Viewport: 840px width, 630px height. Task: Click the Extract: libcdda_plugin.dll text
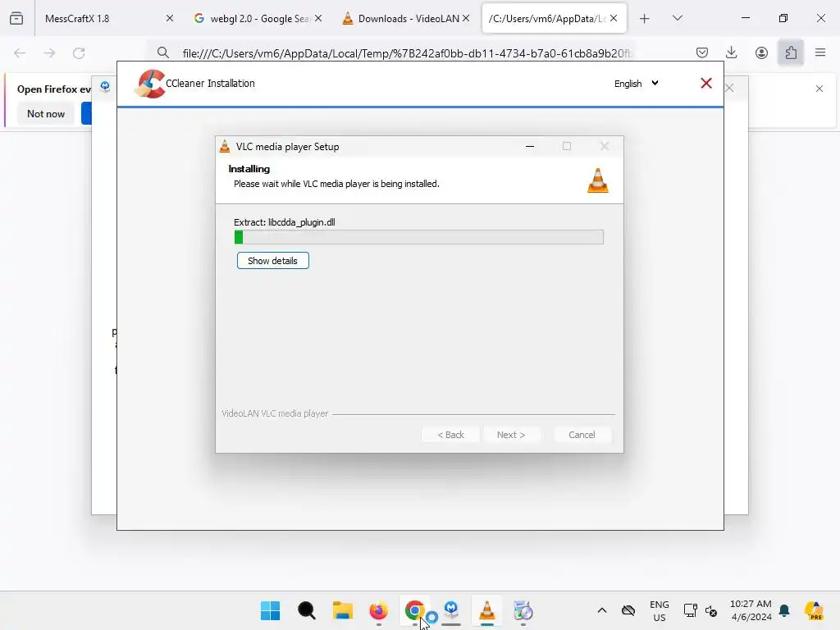click(285, 222)
